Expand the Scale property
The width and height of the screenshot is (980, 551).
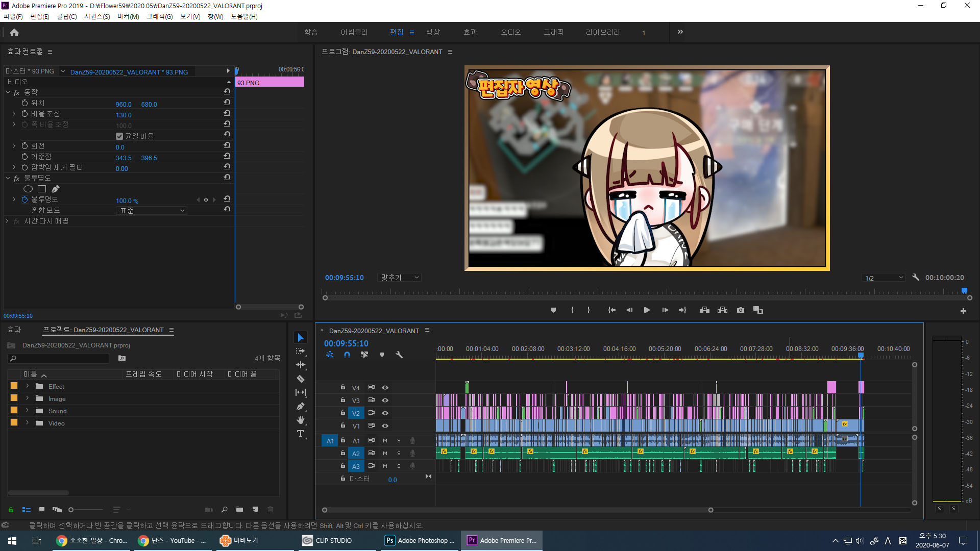[x=14, y=114]
